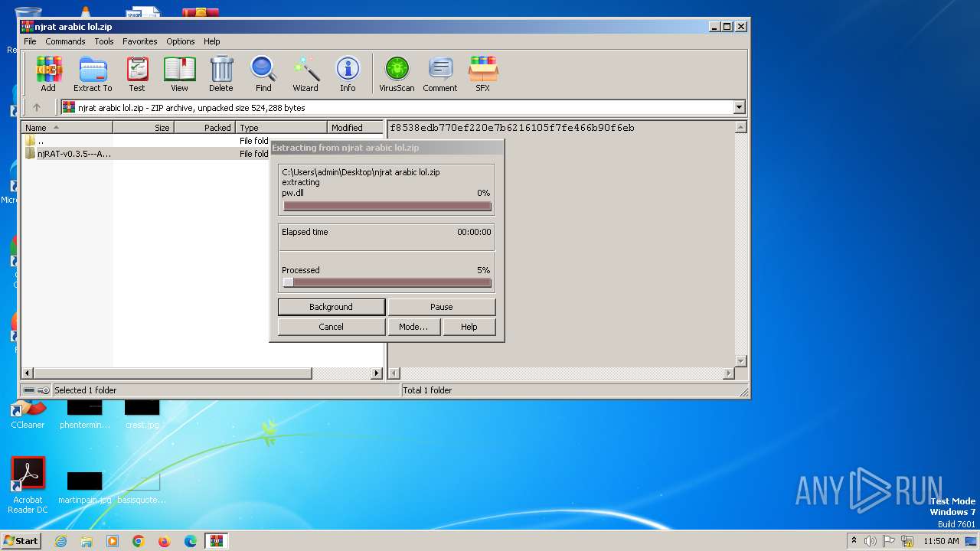
Task: Open the Comment toolbar icon
Action: click(439, 74)
